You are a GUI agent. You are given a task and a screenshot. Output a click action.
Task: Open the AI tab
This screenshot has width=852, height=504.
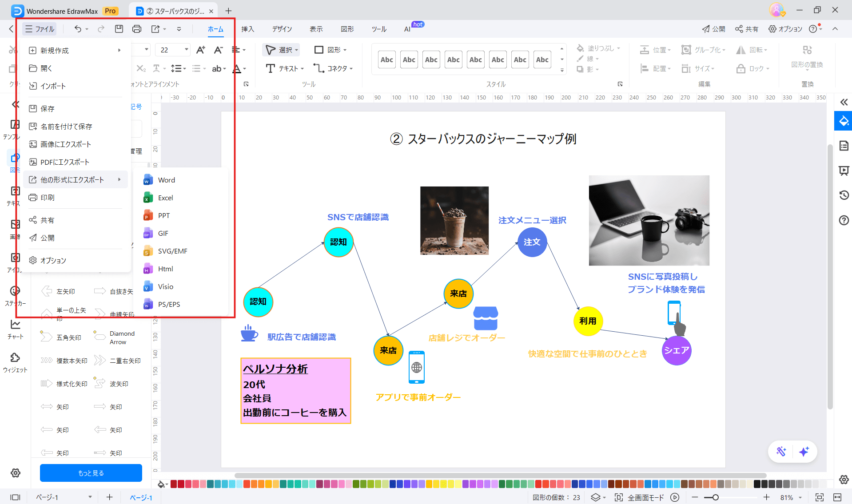(x=407, y=29)
